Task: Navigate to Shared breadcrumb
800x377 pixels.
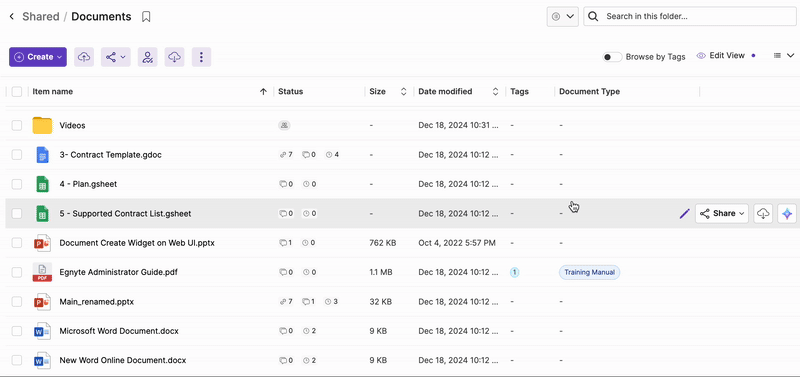Action: [41, 17]
